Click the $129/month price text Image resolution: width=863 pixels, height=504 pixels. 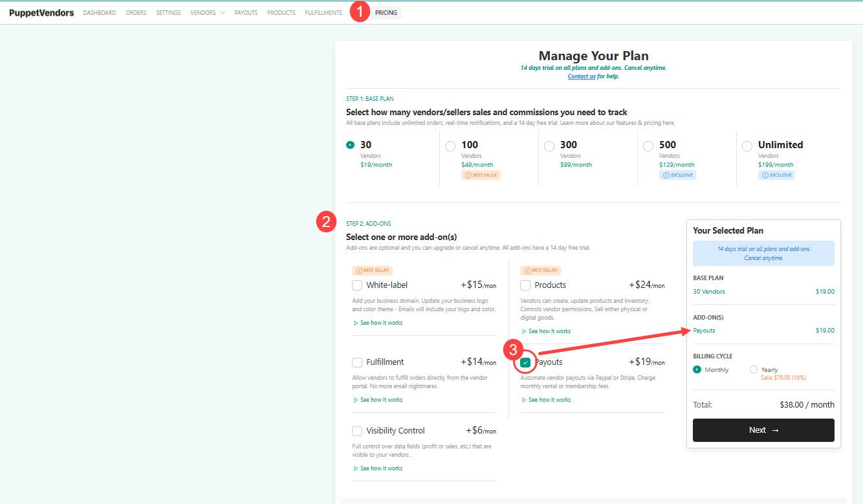coord(677,165)
